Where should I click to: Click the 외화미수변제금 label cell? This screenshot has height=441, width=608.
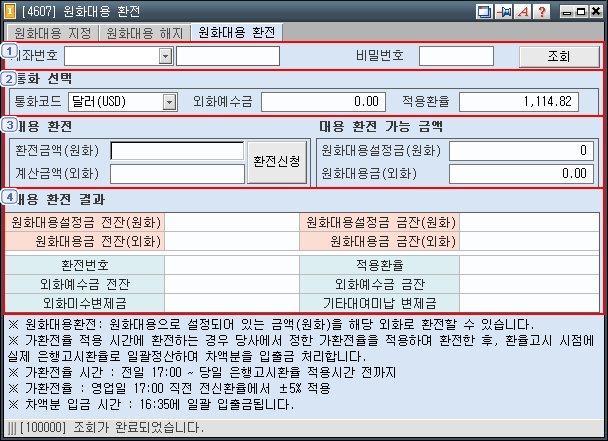pos(85,303)
